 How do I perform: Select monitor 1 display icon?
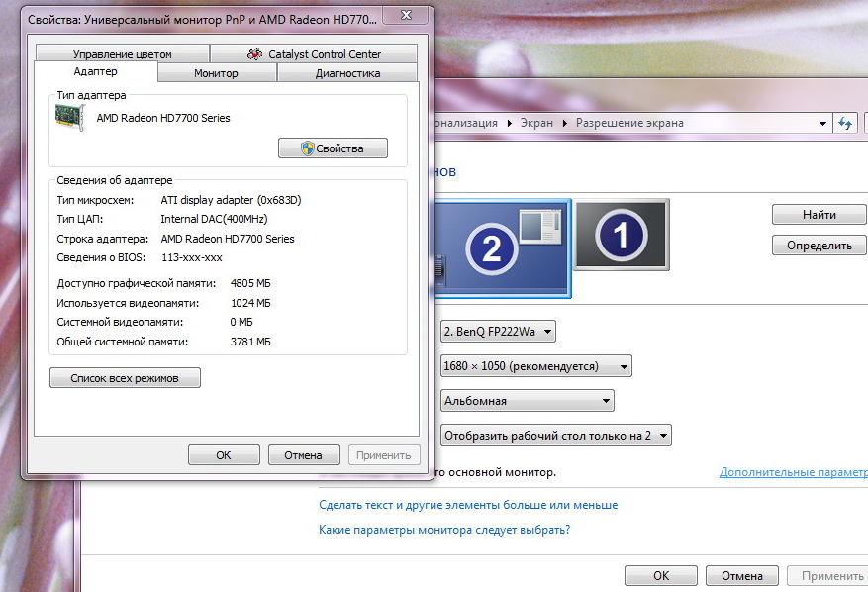coord(621,236)
